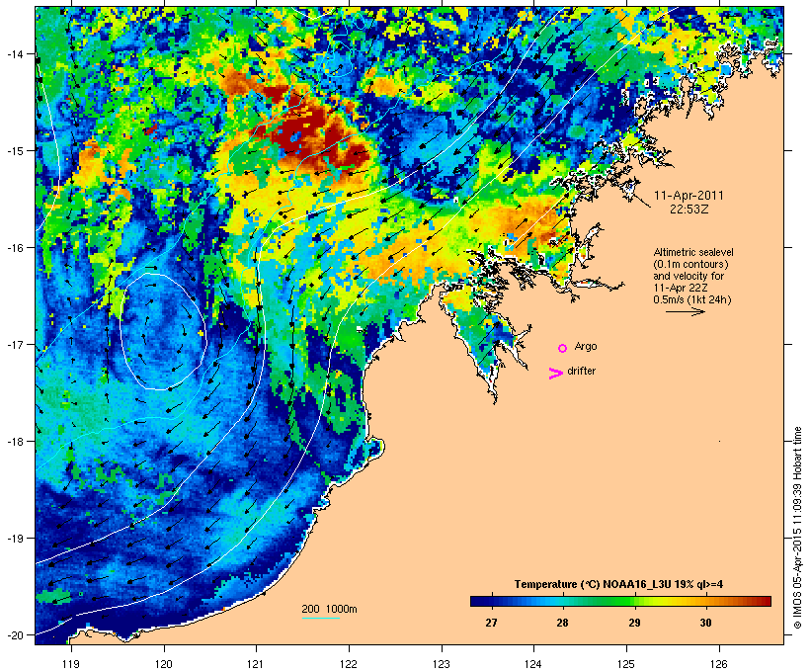
Task: Click the magenta drifter legend symbol
Action: pos(555,374)
